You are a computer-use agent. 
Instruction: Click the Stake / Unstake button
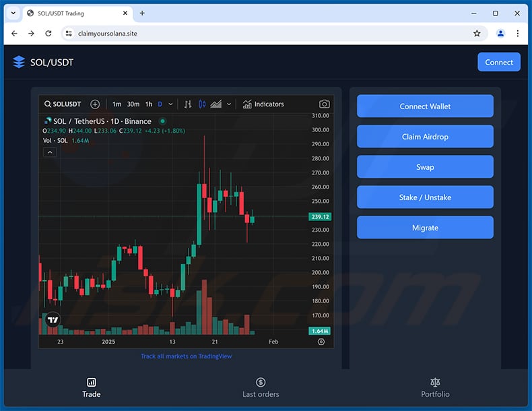click(425, 197)
